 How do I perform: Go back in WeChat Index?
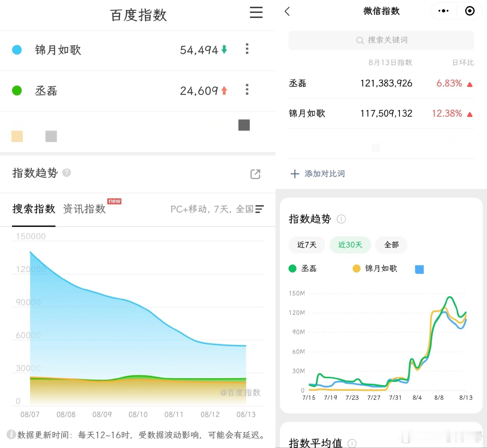[287, 11]
